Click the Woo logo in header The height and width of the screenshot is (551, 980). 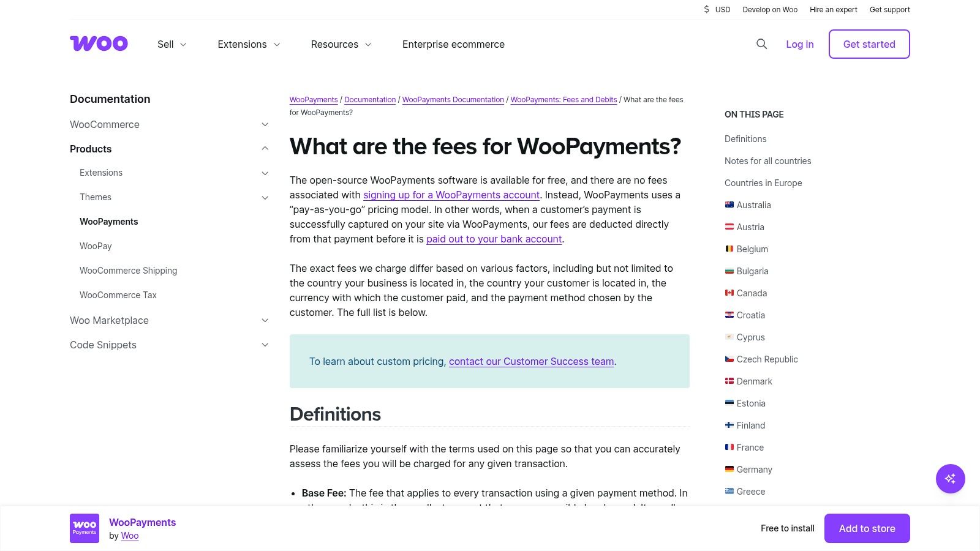(x=99, y=43)
